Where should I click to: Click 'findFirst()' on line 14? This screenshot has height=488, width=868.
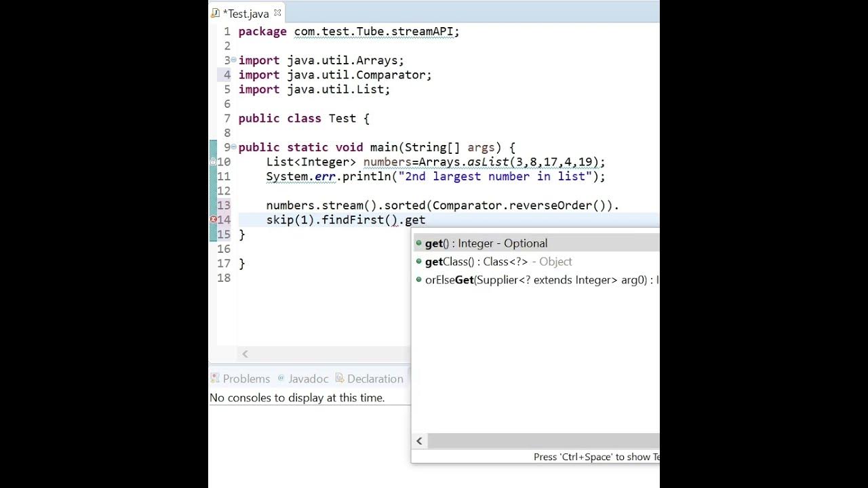359,220
